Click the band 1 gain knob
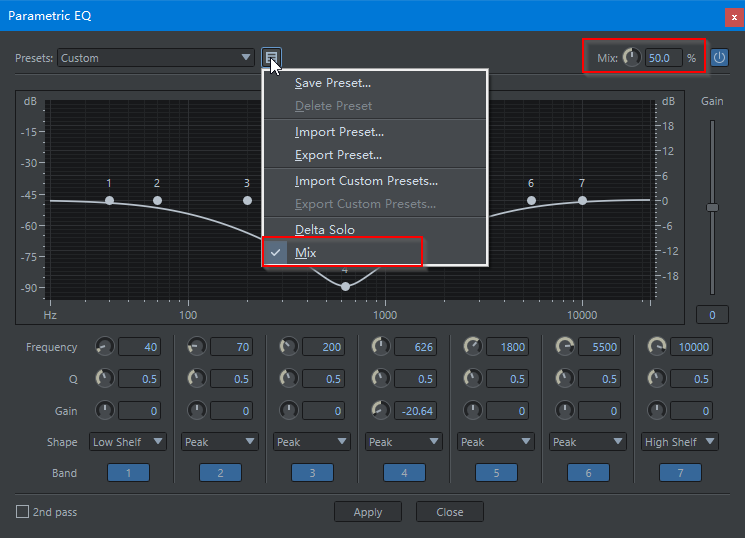 coord(105,411)
